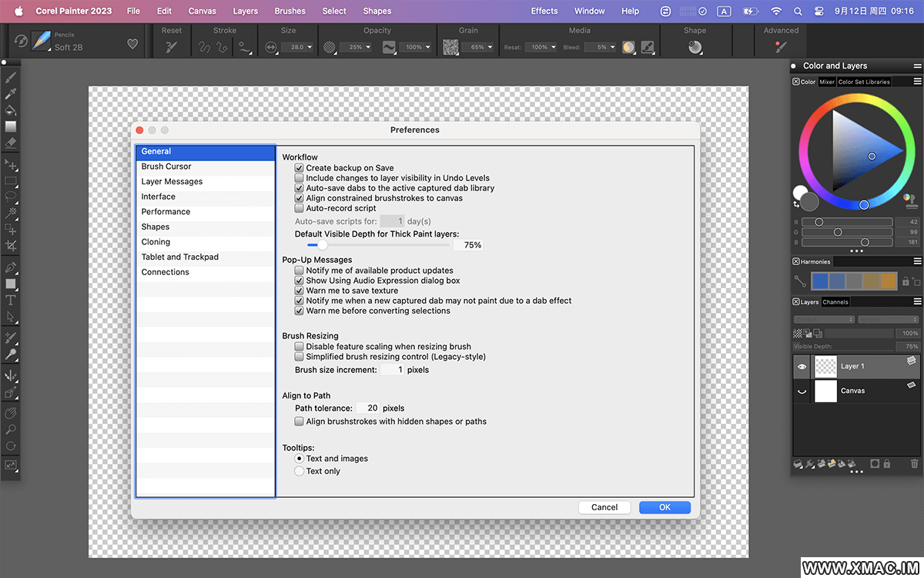This screenshot has height=578, width=924.
Task: Open the Size value dropdown arrow
Action: 310,47
